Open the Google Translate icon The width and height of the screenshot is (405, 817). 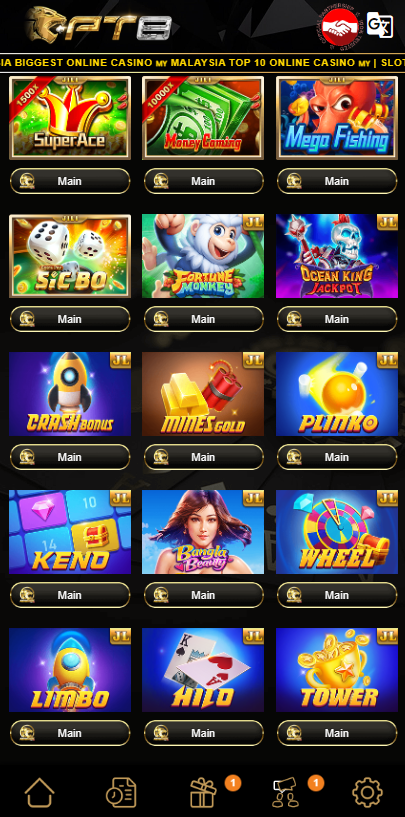pyautogui.click(x=379, y=24)
